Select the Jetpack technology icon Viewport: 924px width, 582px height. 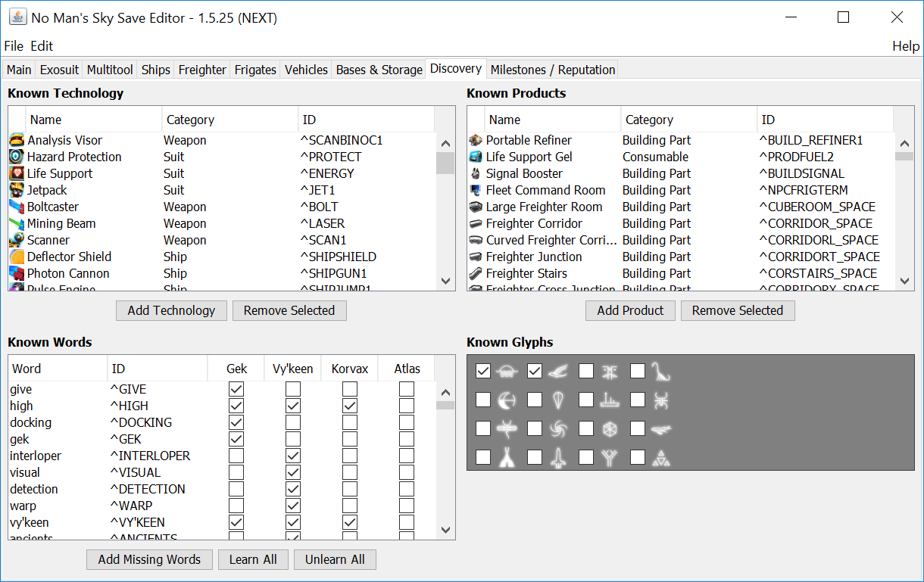click(x=17, y=190)
